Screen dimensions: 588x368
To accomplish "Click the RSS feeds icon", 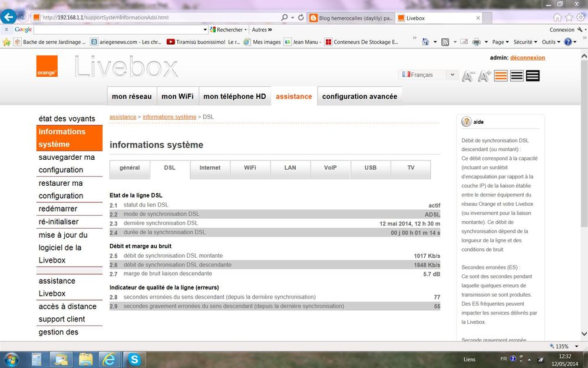I will coord(445,42).
